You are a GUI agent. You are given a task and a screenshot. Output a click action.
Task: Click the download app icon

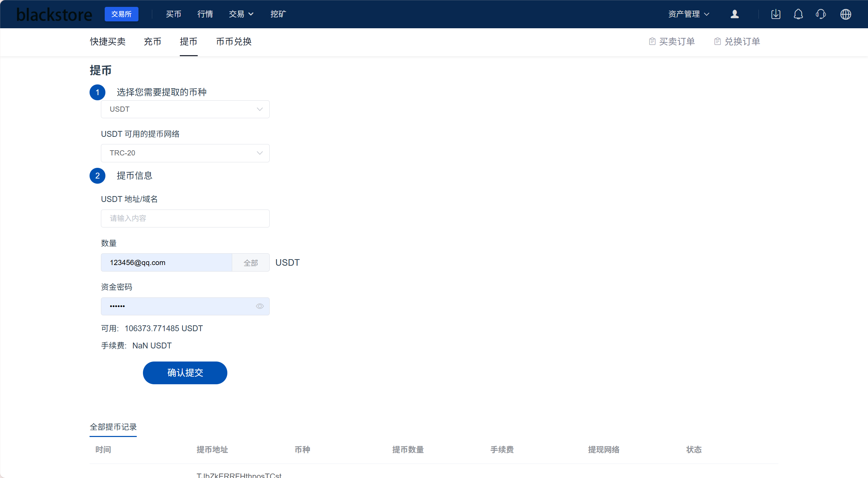776,14
